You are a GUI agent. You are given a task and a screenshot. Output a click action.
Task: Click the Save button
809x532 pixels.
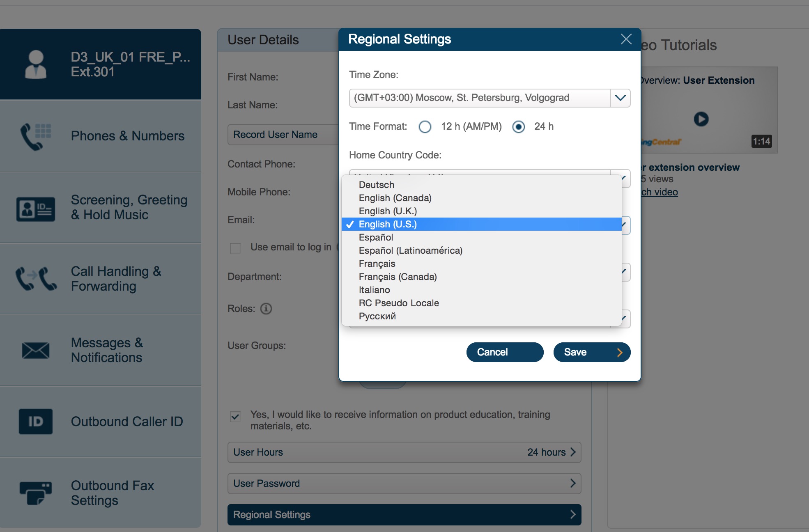pyautogui.click(x=592, y=352)
